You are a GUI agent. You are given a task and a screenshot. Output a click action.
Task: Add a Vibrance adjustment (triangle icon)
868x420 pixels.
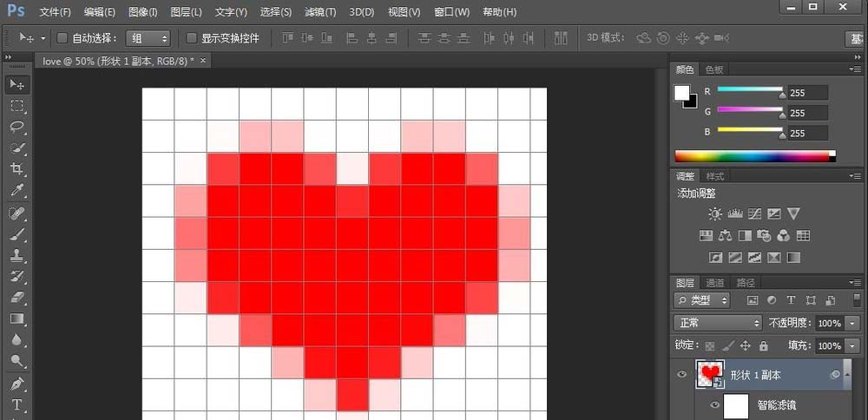[x=793, y=214]
